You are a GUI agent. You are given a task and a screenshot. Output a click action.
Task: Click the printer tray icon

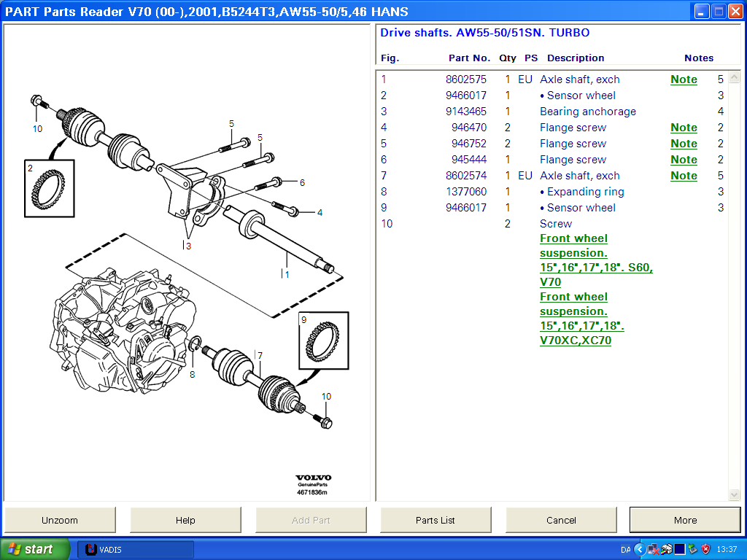[666, 550]
